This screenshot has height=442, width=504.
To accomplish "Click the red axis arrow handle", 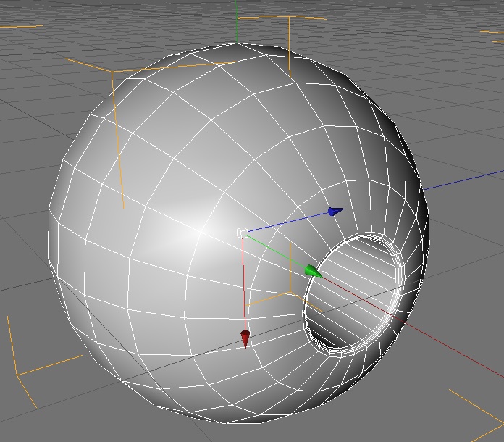I will (x=245, y=339).
